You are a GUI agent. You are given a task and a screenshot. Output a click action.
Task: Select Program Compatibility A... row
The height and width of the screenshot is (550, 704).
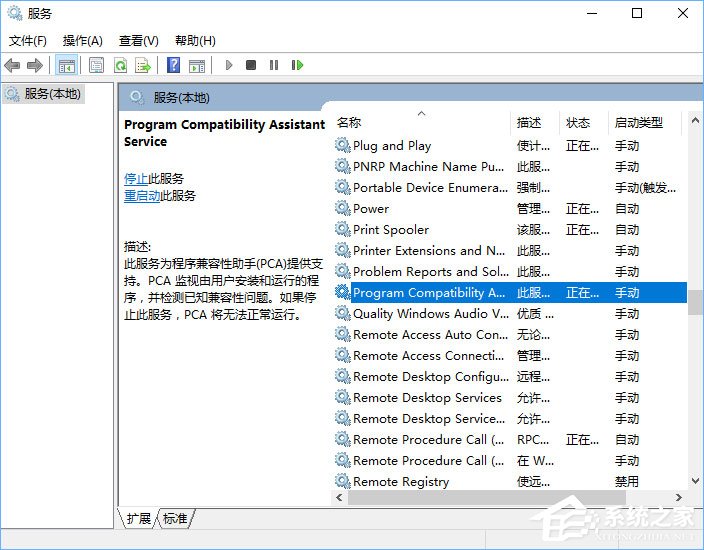click(510, 292)
